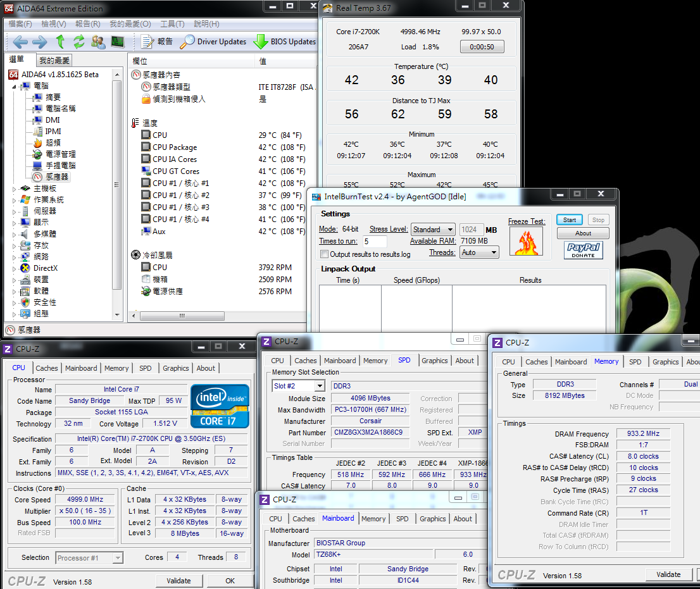Image resolution: width=700 pixels, height=589 pixels.
Task: Expand the 主機板 motherboard tree node
Action: coord(15,189)
